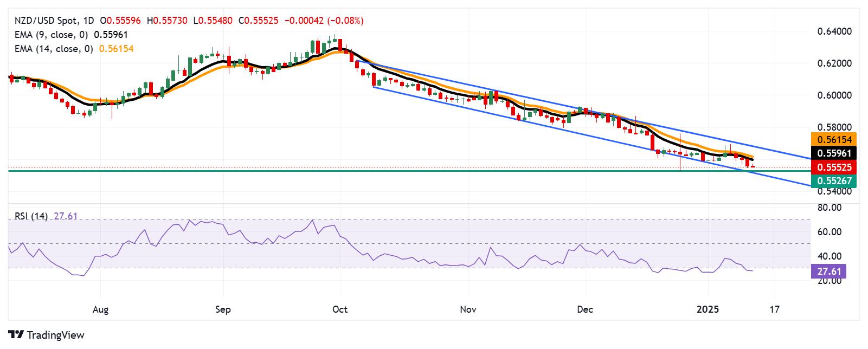Click the 2025 label on time axis
Viewport: 868px width, 349px height.
click(x=708, y=309)
